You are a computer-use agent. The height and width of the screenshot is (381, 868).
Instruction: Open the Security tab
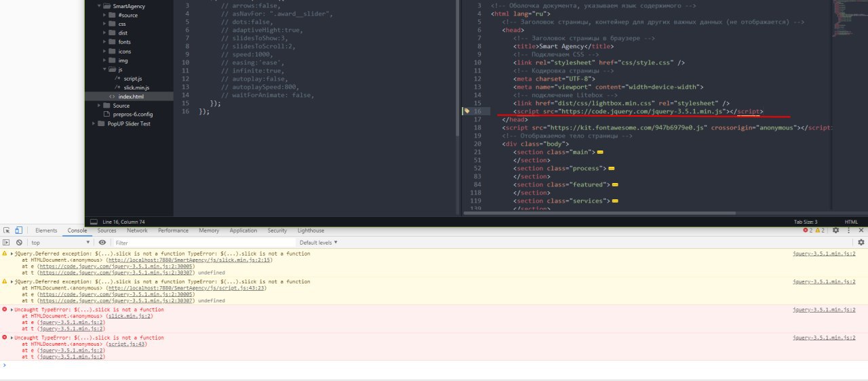(x=277, y=230)
